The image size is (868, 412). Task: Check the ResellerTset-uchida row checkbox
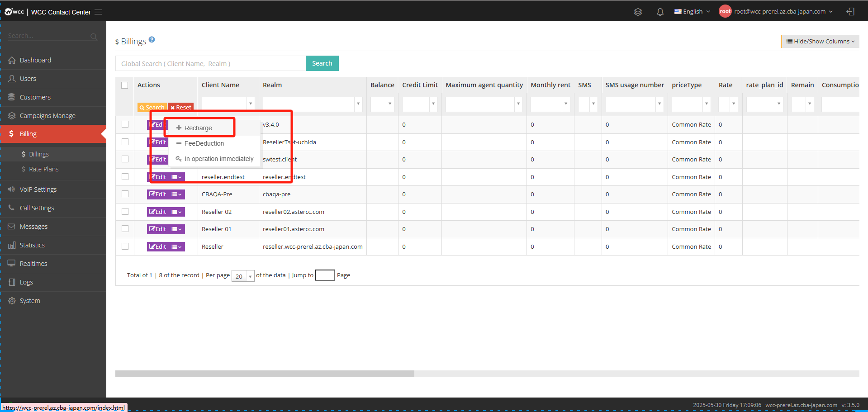[125, 142]
